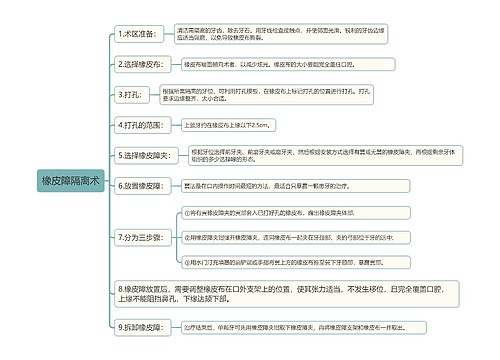Select the node 7.分为三步骤:
This screenshot has width=500, height=360.
tap(143, 237)
